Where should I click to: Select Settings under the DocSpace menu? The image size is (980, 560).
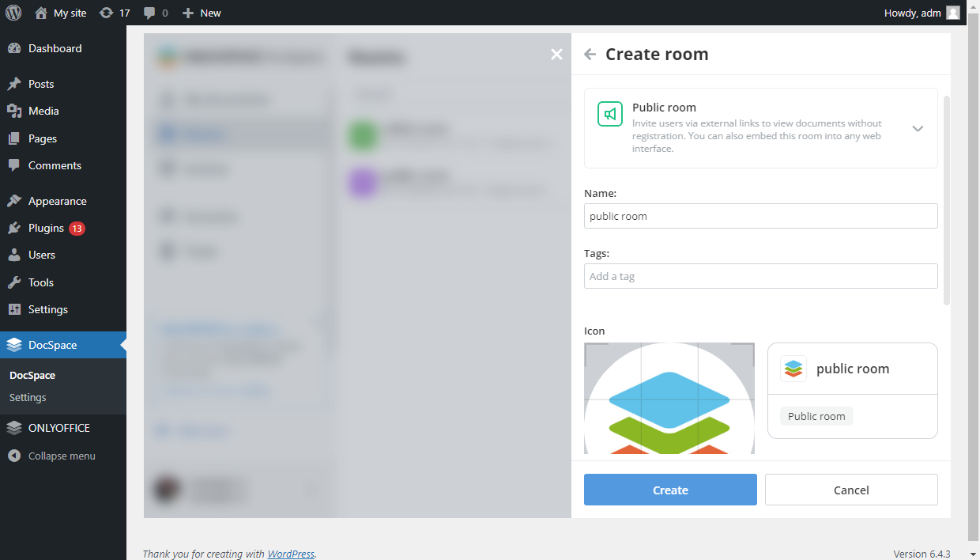28,397
